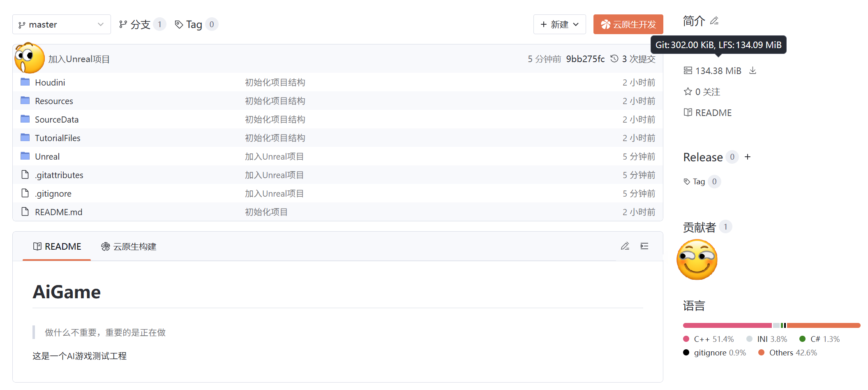Click the README edit pencil icon
The height and width of the screenshot is (390, 868).
click(x=625, y=246)
